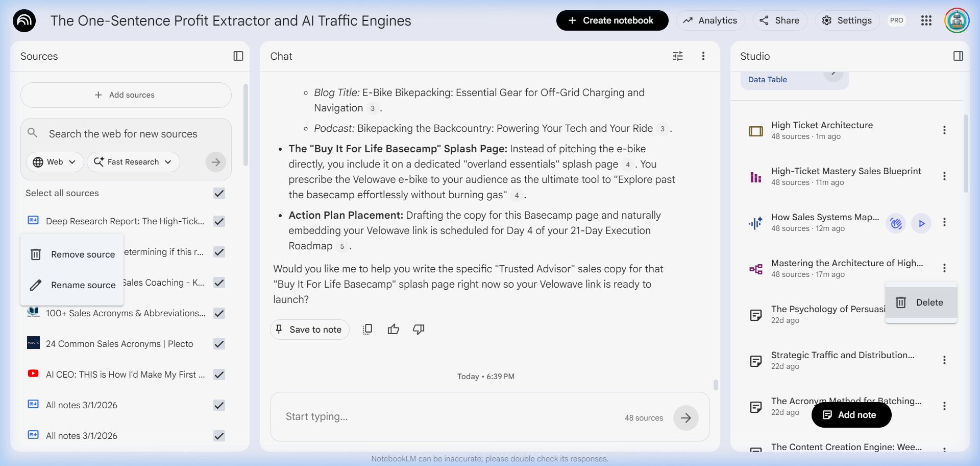
Task: Uncheck 24 Common Sales Acronyms source
Action: [219, 344]
